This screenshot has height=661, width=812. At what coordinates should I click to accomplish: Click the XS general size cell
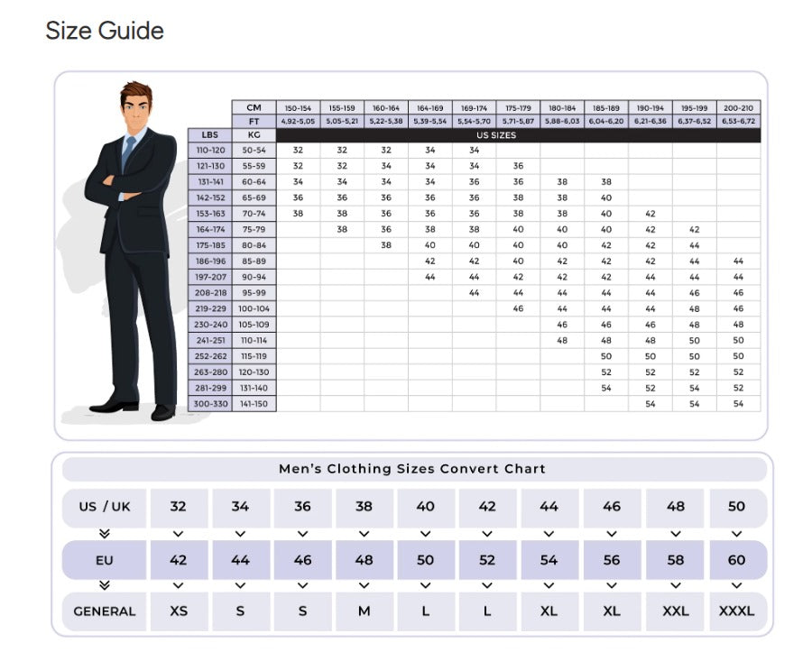point(179,611)
